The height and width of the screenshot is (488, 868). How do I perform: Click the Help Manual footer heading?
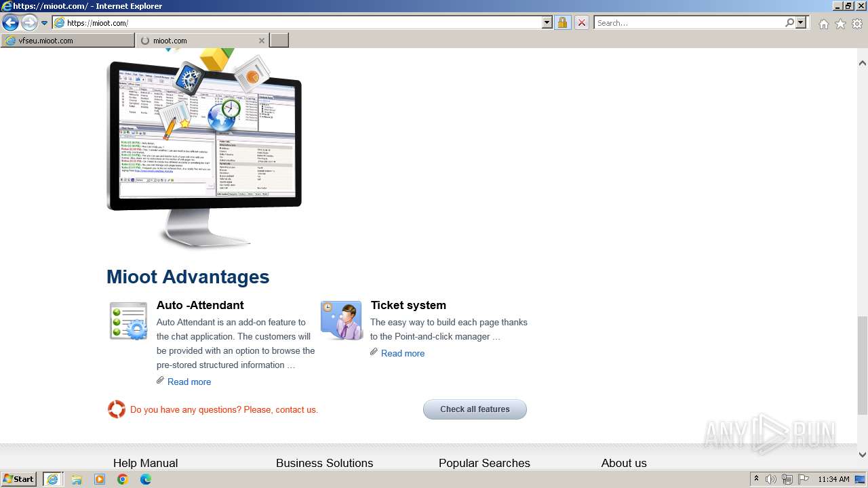pyautogui.click(x=146, y=463)
